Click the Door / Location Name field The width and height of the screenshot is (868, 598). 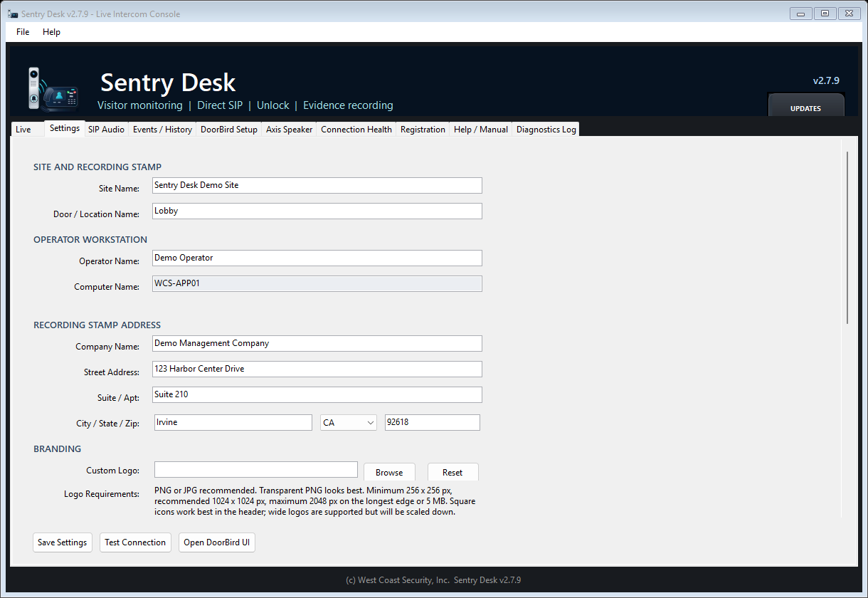pos(317,211)
